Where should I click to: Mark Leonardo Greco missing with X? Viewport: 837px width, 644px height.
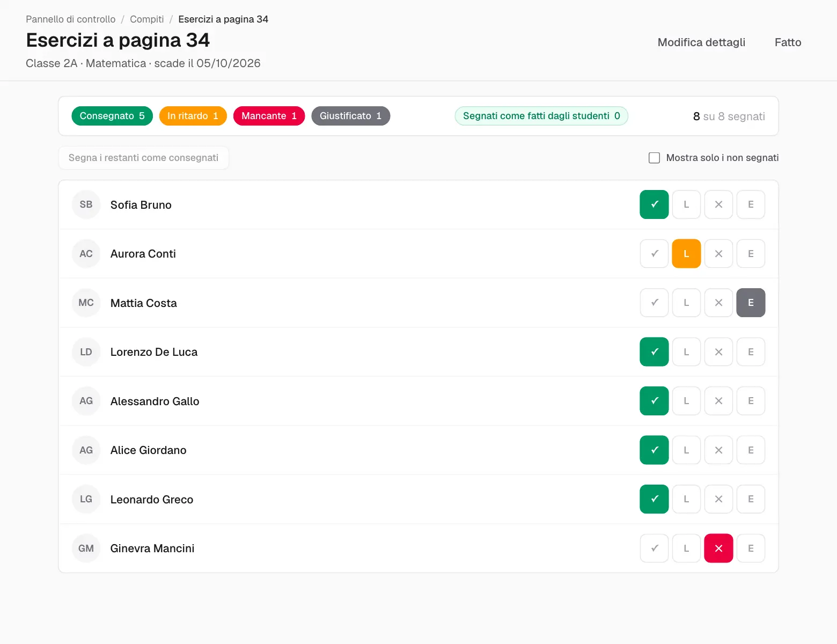pyautogui.click(x=718, y=499)
